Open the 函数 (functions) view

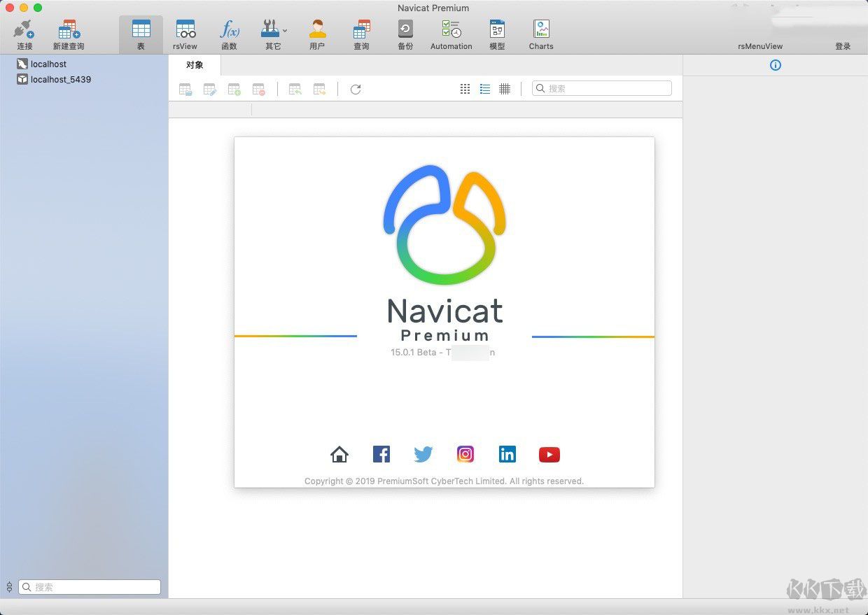click(230, 31)
